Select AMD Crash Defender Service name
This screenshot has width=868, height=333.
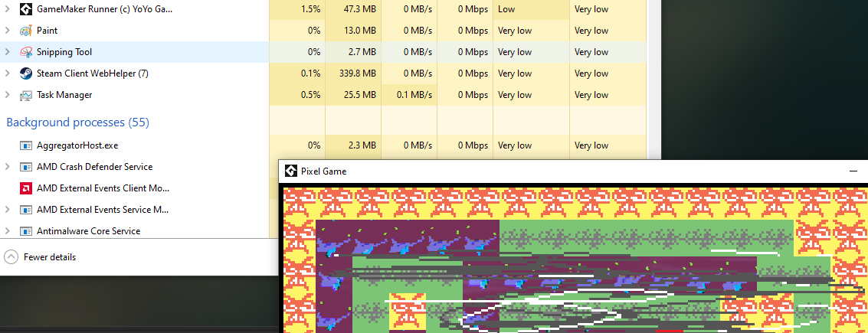click(x=95, y=167)
